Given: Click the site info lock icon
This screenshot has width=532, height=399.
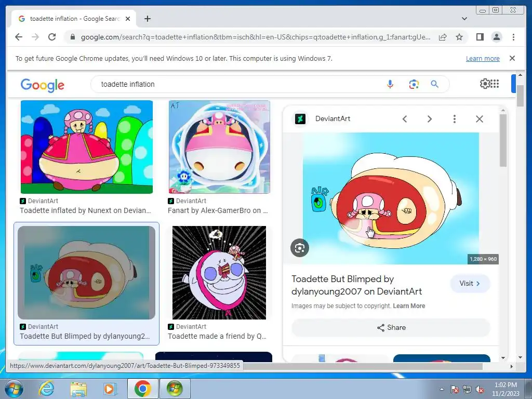Looking at the screenshot, I should click(72, 37).
